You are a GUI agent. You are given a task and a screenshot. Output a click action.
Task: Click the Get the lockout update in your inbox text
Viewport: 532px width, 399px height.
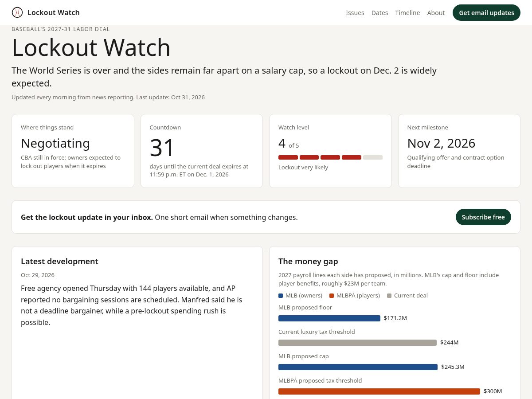point(87,218)
